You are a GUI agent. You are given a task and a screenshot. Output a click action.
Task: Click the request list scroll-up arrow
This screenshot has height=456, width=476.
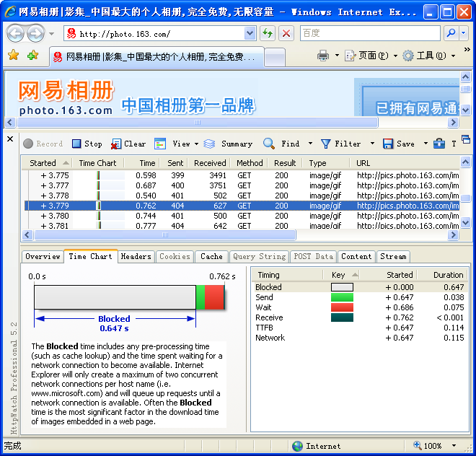click(465, 162)
